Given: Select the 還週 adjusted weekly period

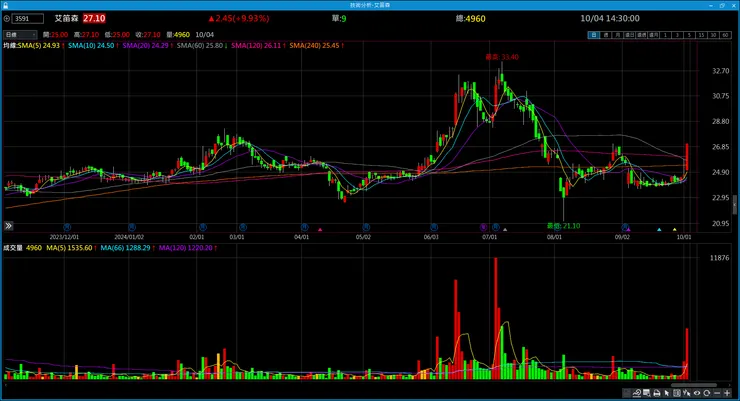Looking at the screenshot, I should click(641, 35).
